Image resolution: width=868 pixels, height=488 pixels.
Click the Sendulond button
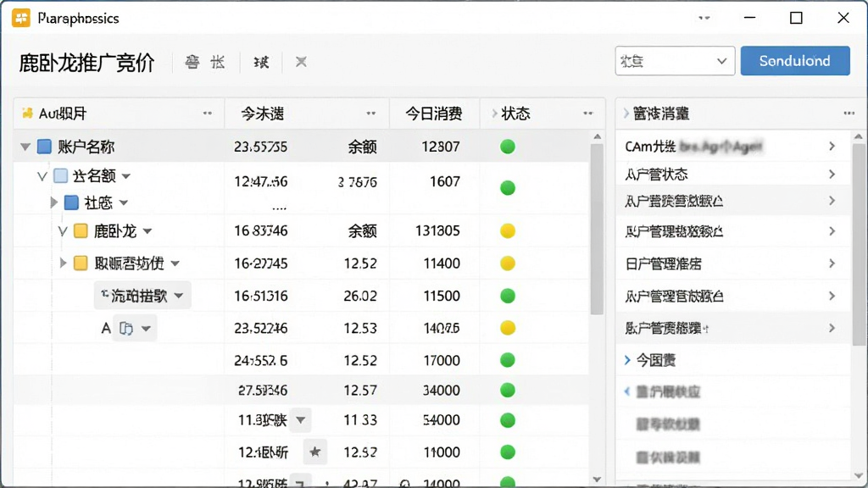[x=795, y=61]
